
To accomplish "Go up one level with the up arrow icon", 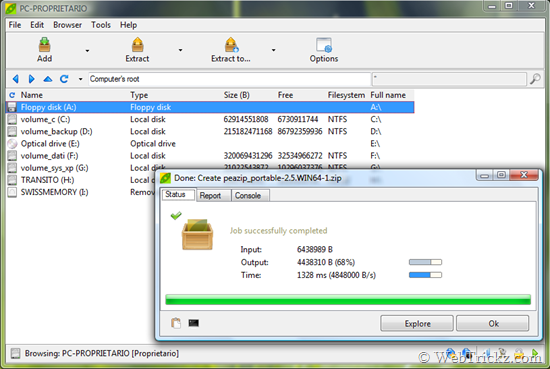I will (x=48, y=79).
